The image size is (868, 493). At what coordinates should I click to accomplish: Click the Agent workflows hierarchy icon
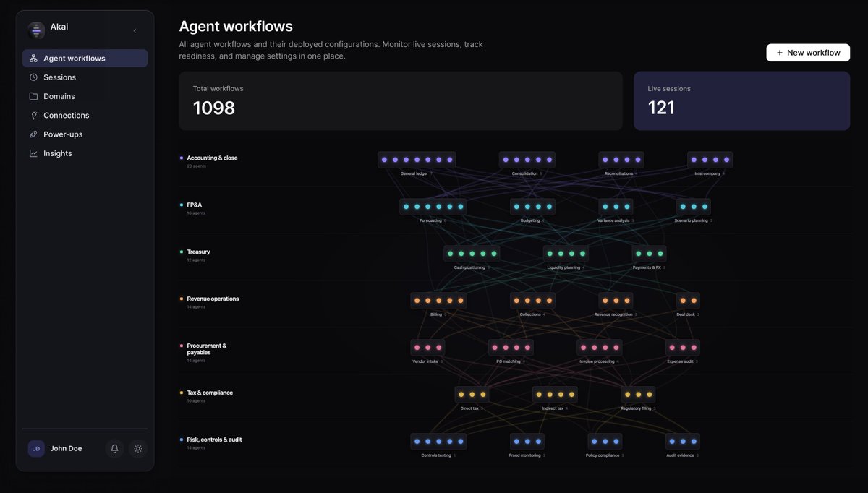[33, 59]
